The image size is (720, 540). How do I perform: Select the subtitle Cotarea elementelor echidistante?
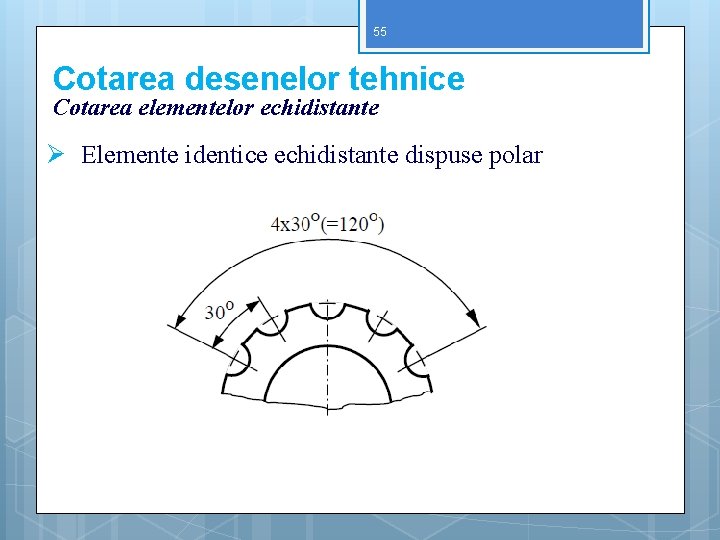coord(216,108)
